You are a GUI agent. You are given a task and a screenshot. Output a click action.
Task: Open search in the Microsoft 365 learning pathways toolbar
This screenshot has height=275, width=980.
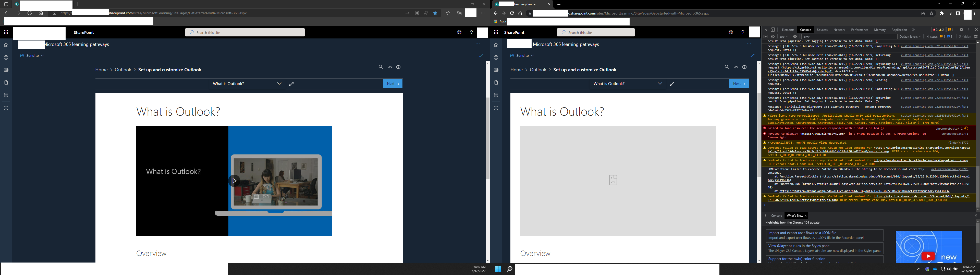coord(381,67)
